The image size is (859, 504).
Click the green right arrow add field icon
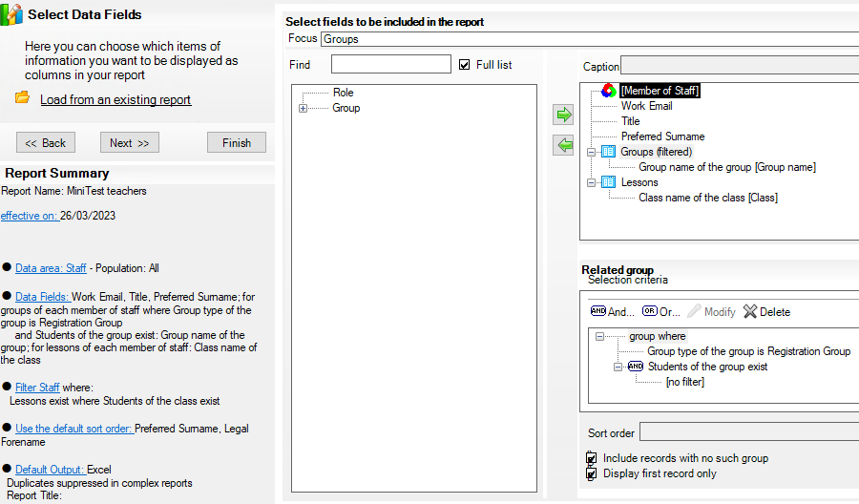coord(563,115)
